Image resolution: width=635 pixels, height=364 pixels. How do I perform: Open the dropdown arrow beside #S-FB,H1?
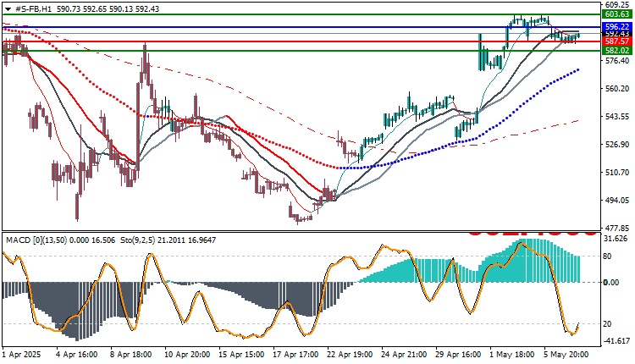[x=8, y=8]
